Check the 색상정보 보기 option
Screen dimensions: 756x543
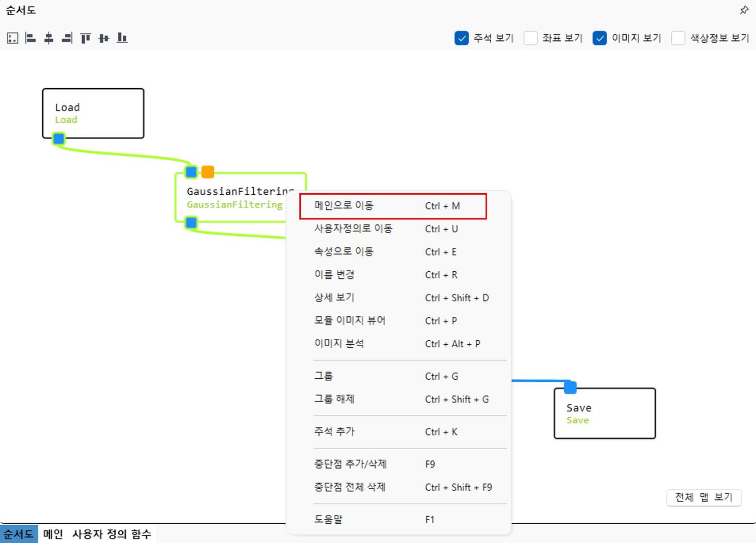(678, 39)
